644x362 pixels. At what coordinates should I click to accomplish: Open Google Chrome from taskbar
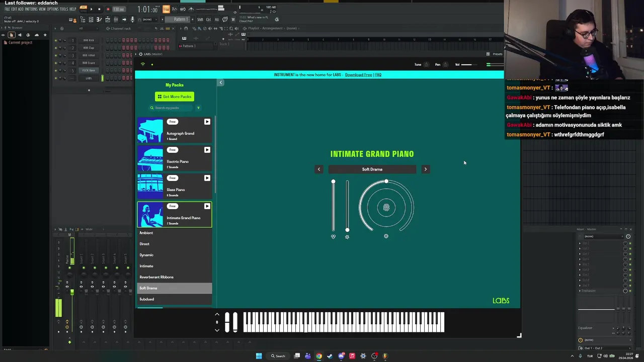(x=319, y=356)
